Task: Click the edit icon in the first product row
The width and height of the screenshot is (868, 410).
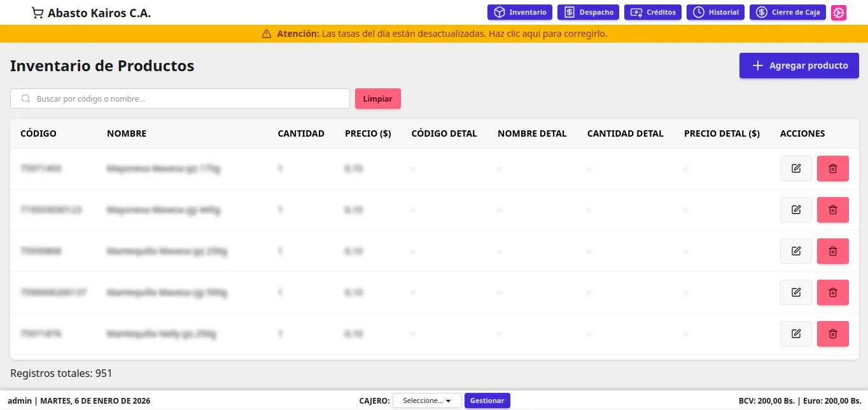Action: tap(795, 168)
